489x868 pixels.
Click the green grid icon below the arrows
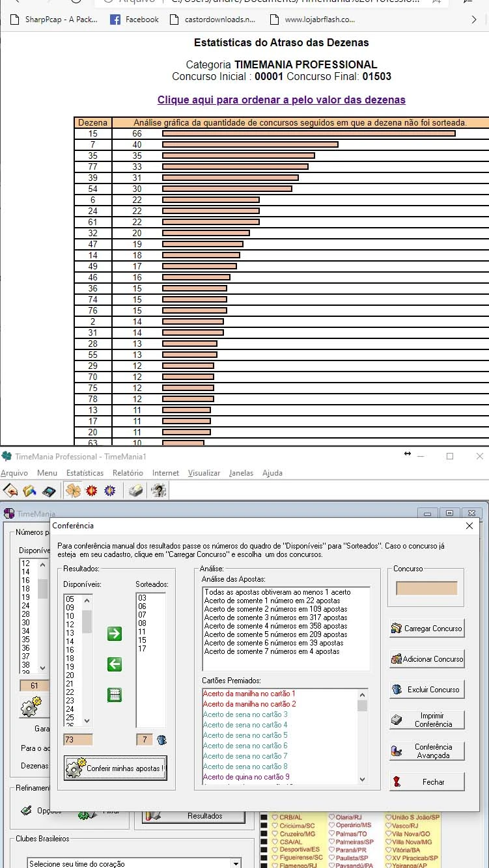115,695
